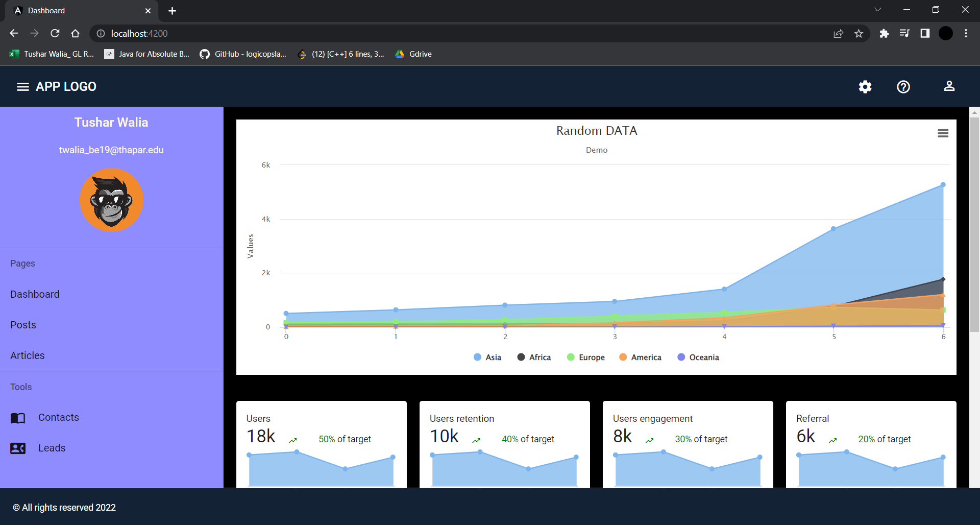Toggle America series in chart legend

[640, 357]
